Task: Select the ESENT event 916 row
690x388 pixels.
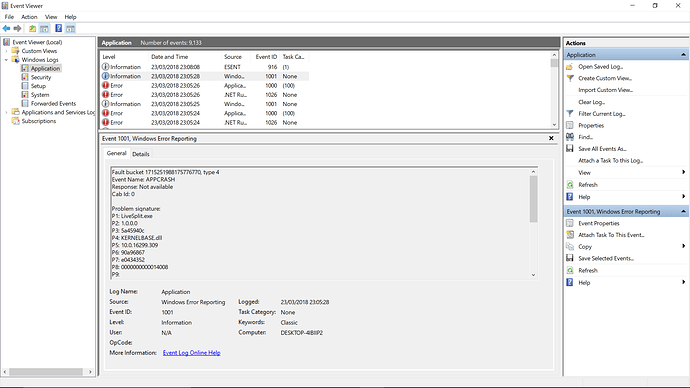Action: [x=205, y=67]
